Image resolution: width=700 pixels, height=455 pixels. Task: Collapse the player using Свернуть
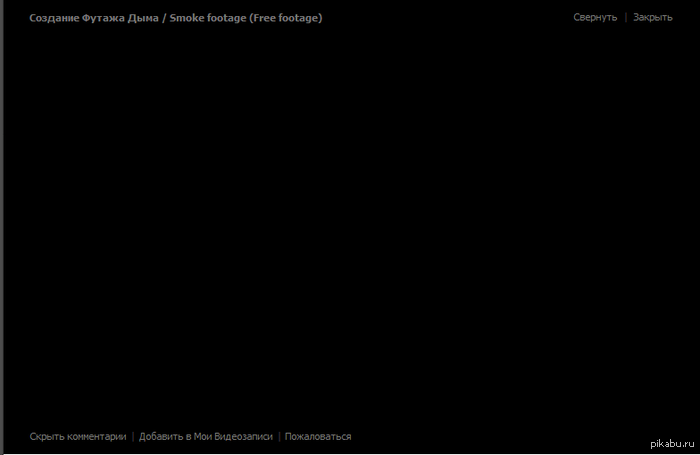tap(595, 17)
